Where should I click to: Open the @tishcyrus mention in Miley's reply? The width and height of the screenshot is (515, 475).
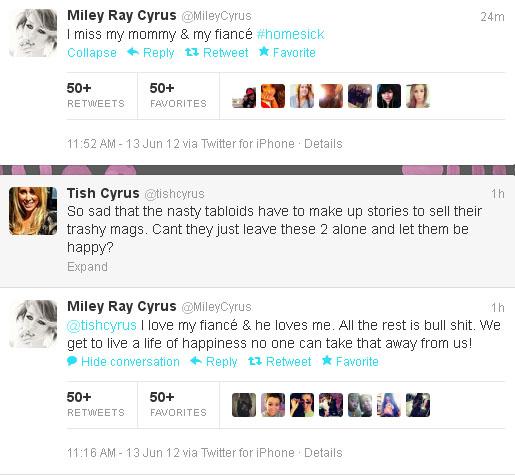pyautogui.click(x=102, y=325)
